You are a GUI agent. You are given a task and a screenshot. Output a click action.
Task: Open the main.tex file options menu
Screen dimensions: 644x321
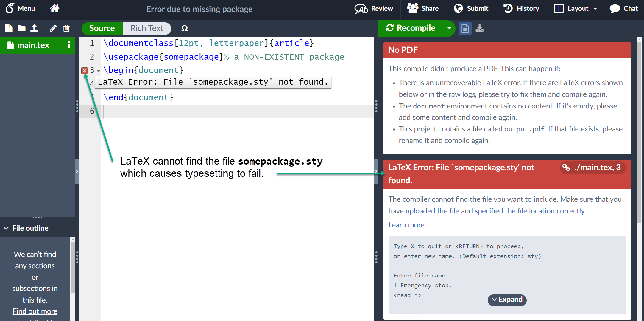pos(69,45)
